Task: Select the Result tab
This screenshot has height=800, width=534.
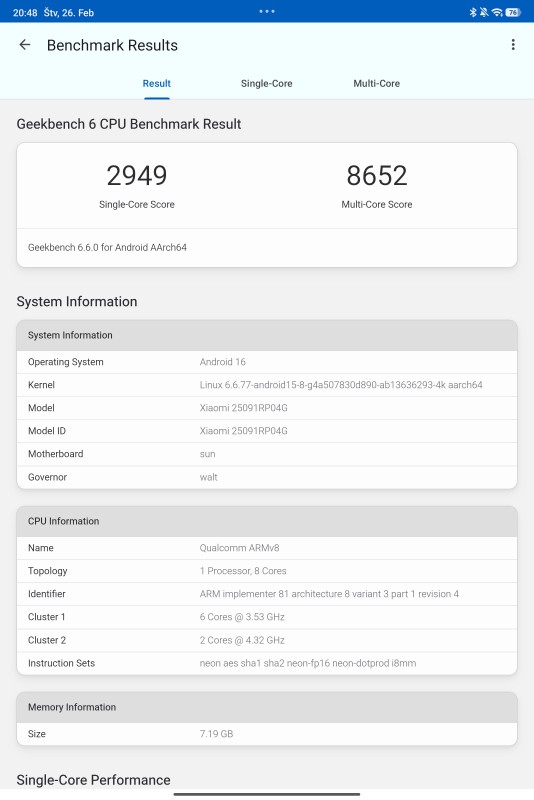Action: [x=157, y=83]
